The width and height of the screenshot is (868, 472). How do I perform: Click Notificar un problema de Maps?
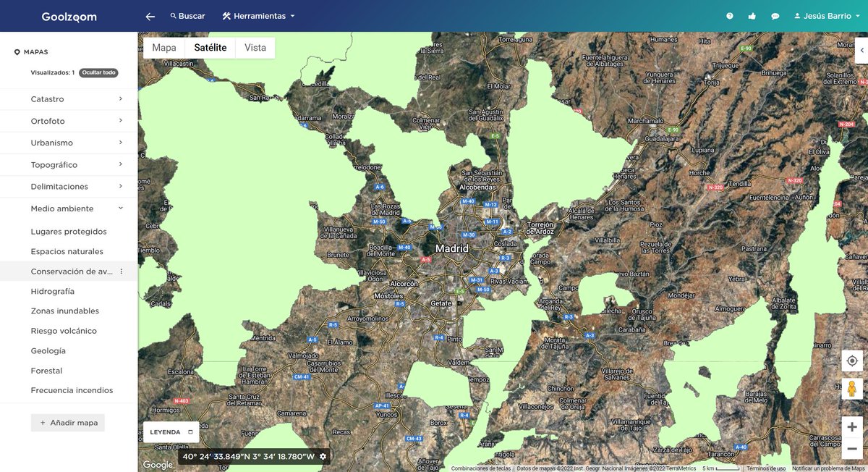pos(830,468)
